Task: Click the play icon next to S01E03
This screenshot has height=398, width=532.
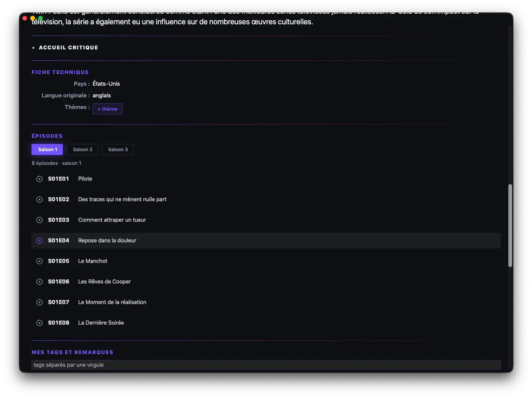Action: coord(40,220)
